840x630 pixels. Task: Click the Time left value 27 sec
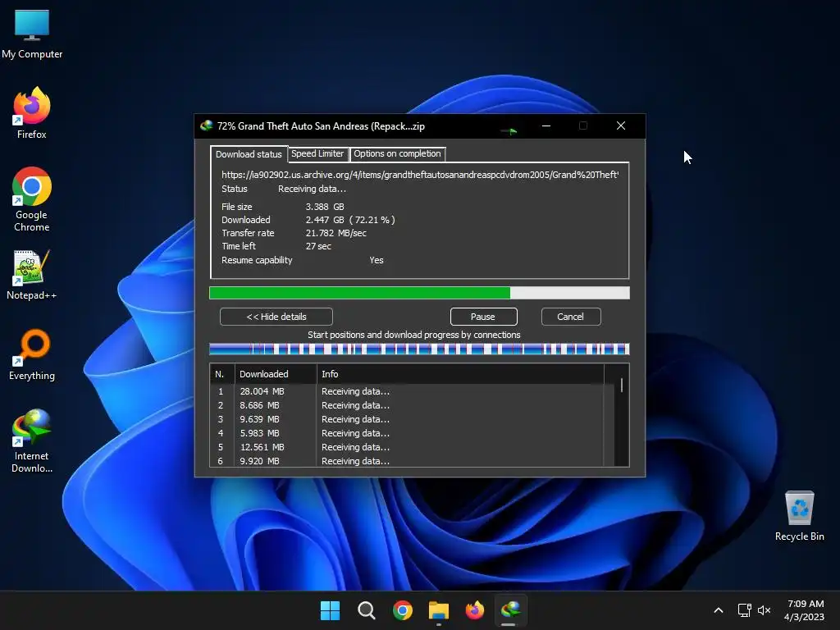tap(318, 246)
